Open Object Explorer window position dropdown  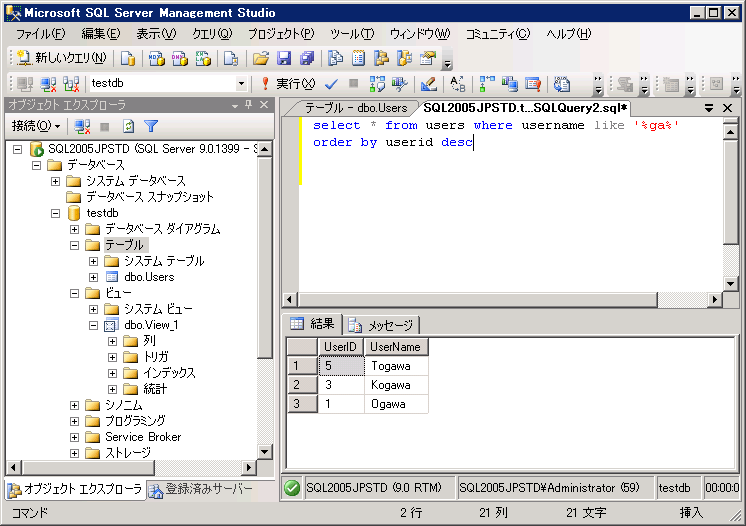pyautogui.click(x=235, y=105)
